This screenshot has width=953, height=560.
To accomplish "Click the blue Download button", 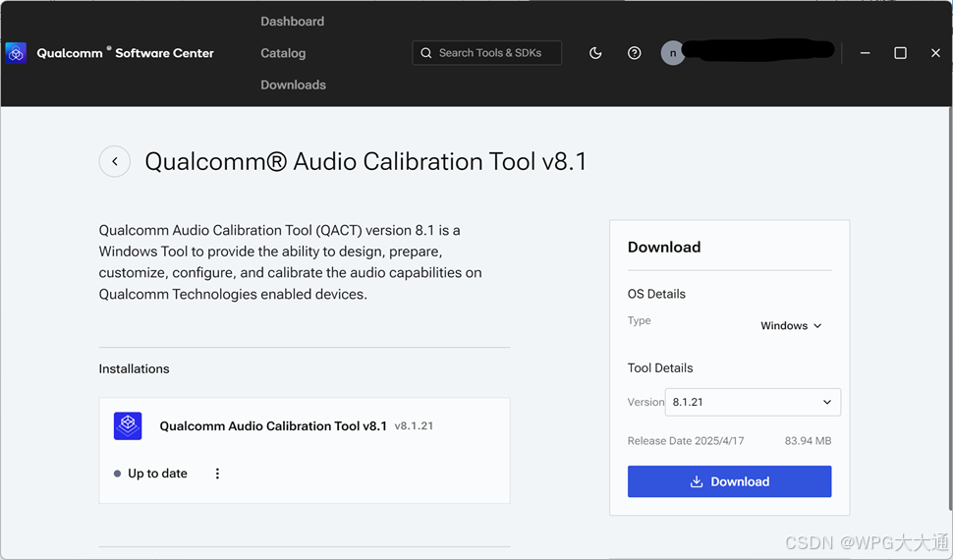I will [729, 481].
